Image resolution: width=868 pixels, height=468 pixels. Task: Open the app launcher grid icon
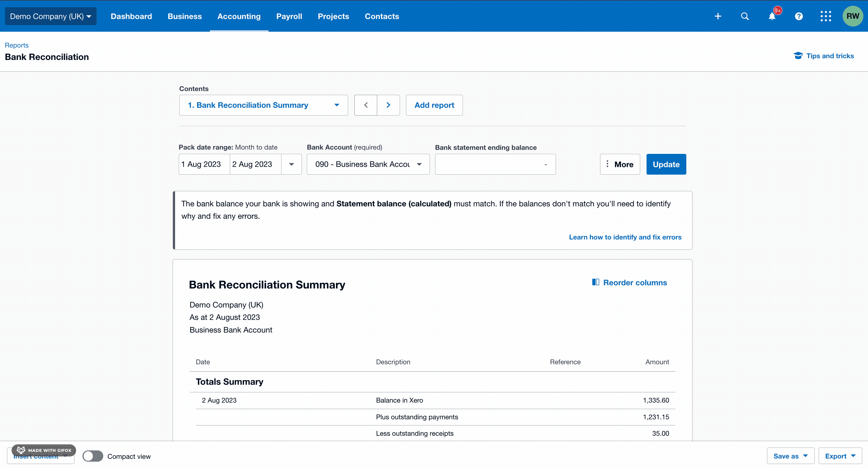click(826, 16)
